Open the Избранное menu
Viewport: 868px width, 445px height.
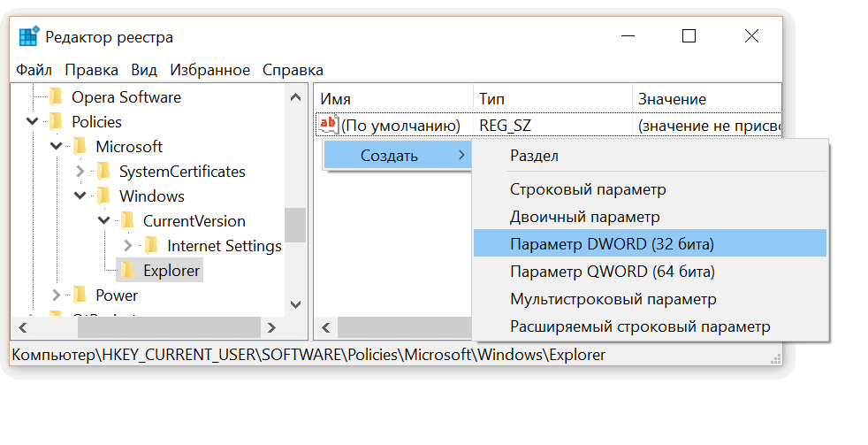point(209,70)
